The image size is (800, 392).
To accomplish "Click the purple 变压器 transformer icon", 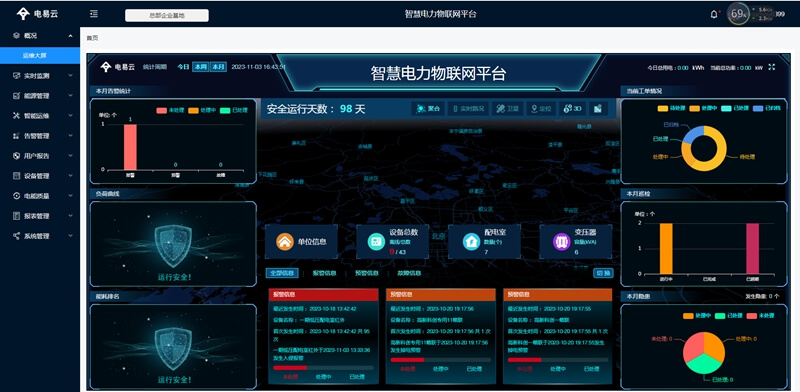I will 562,241.
